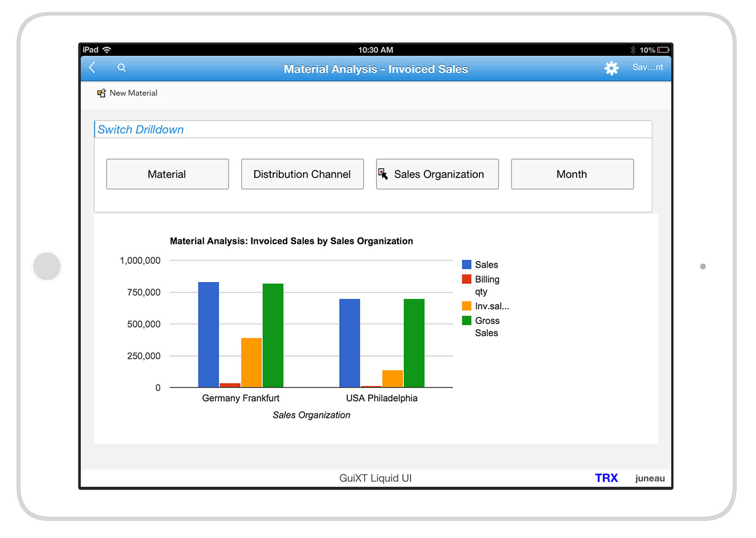Image resolution: width=756 pixels, height=538 pixels.
Task: Select the Distribution Channel drilldown
Action: pos(302,174)
